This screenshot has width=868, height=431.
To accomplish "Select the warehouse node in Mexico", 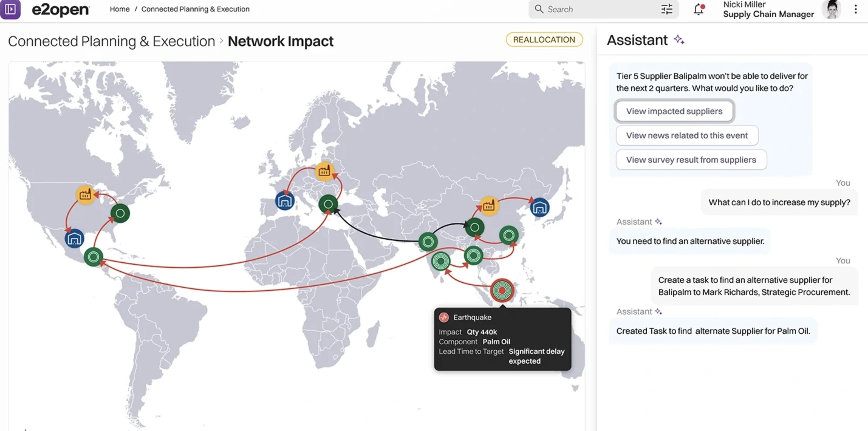I will coord(74,238).
